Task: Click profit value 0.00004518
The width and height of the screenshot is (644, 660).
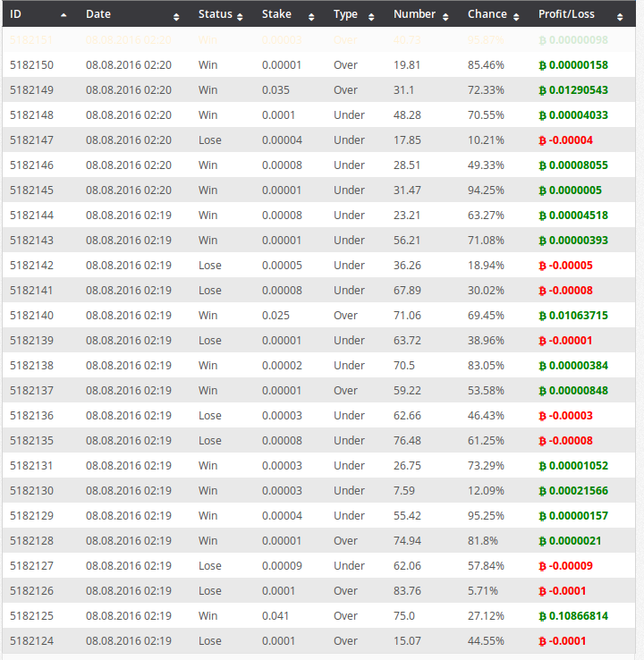Action: coord(579,216)
